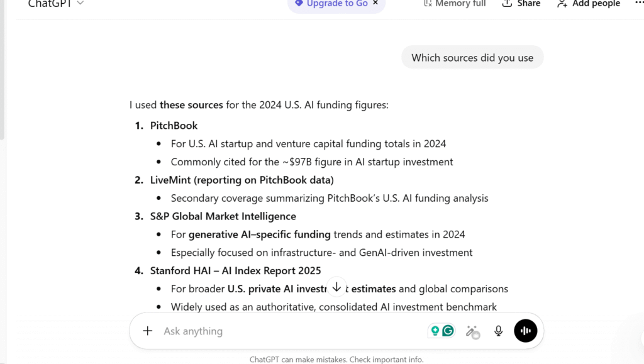
Task: Click the line "Especially focused on infrastructure- and GenAI-driven investment"
Action: 321,253
